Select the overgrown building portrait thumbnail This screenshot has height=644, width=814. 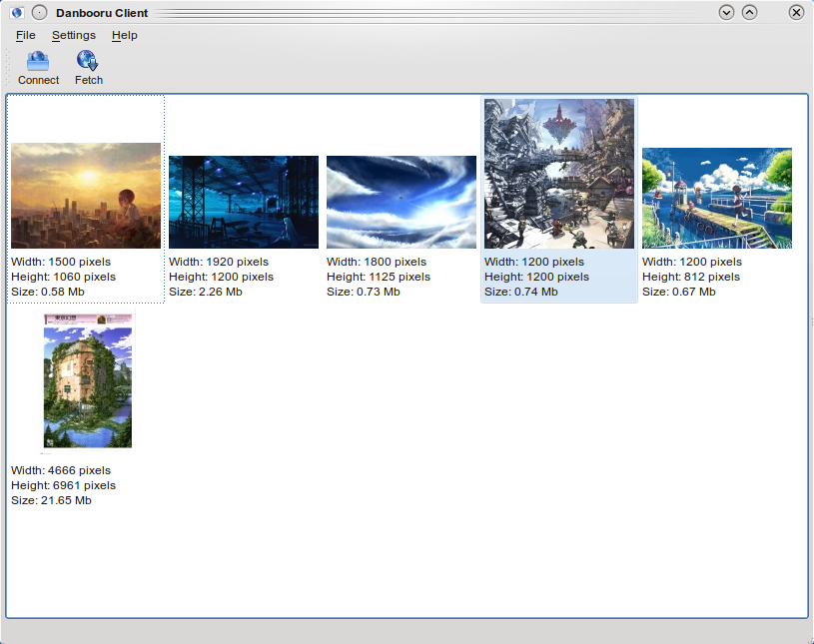(x=88, y=380)
